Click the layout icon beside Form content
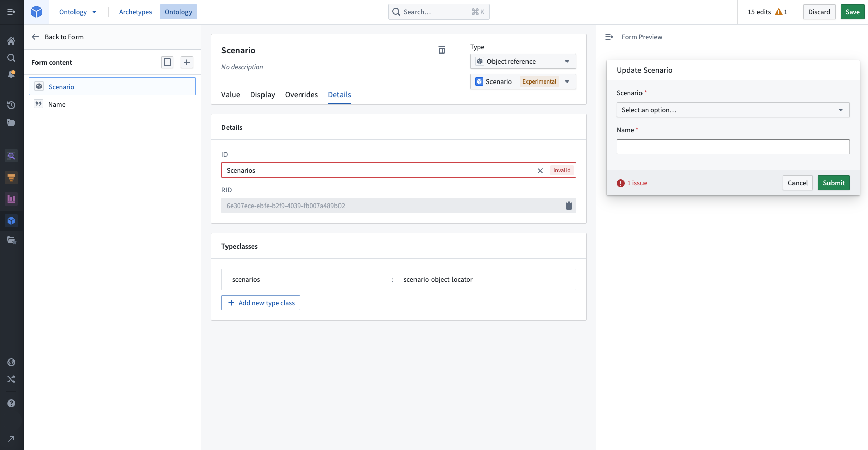The image size is (868, 450). pos(167,62)
